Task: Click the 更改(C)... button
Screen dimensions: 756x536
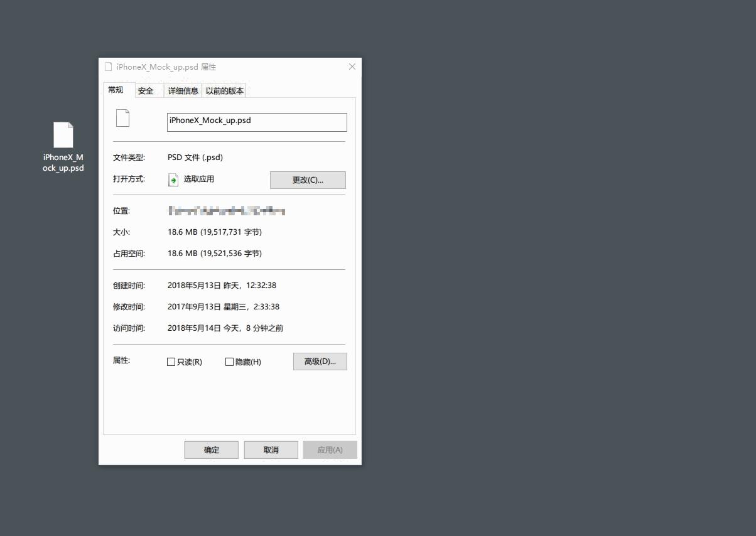Action: pyautogui.click(x=308, y=180)
